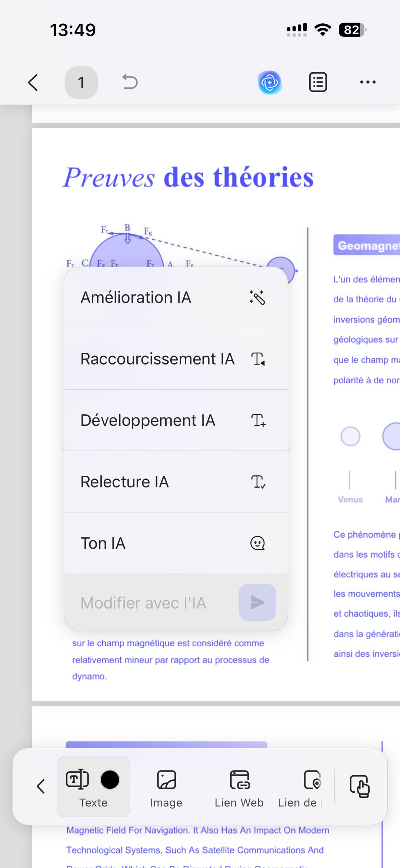This screenshot has width=400, height=868.
Task: Click the send arrow for AI editing
Action: point(257,601)
